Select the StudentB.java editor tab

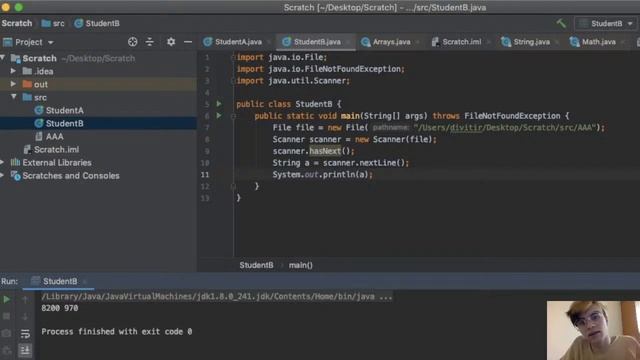click(x=316, y=42)
